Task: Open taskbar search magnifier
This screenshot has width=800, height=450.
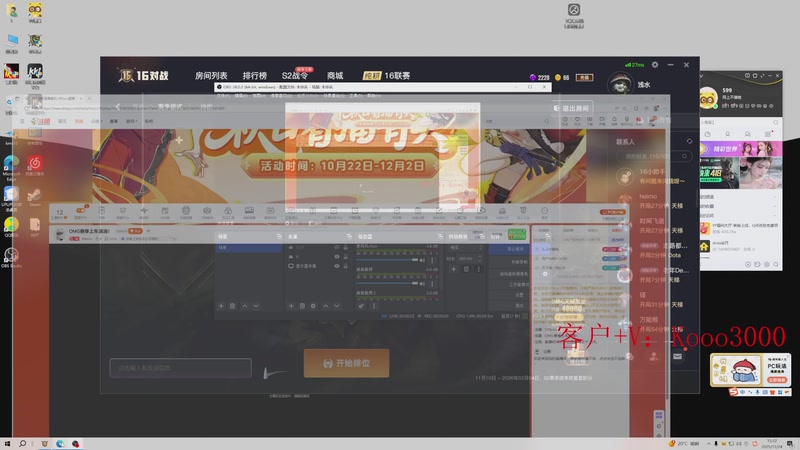Action: (22, 444)
